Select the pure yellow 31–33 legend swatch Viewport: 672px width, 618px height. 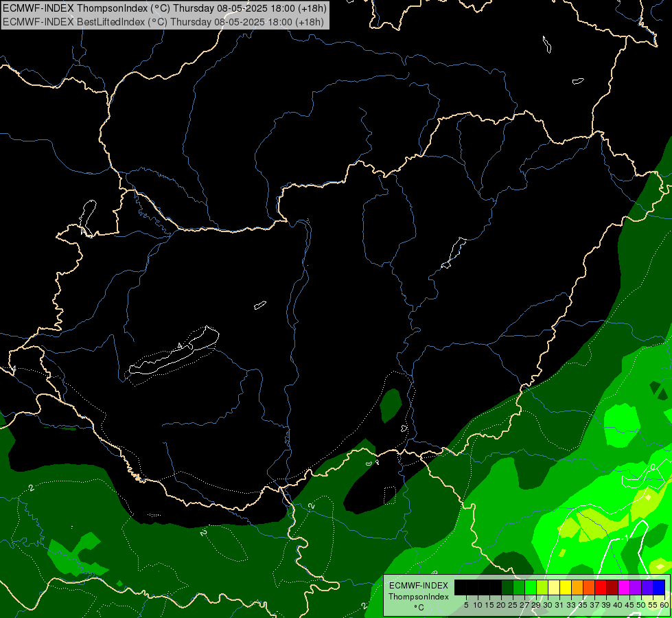click(566, 587)
